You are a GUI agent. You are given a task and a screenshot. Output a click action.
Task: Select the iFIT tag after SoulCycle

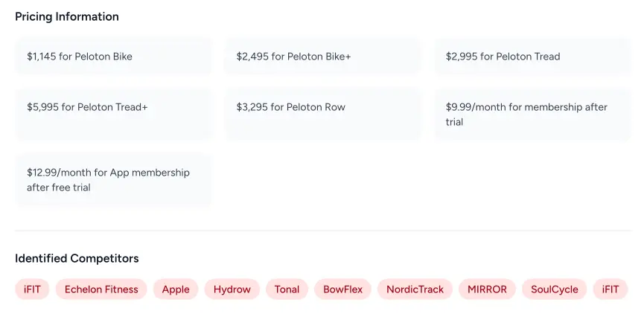click(610, 289)
